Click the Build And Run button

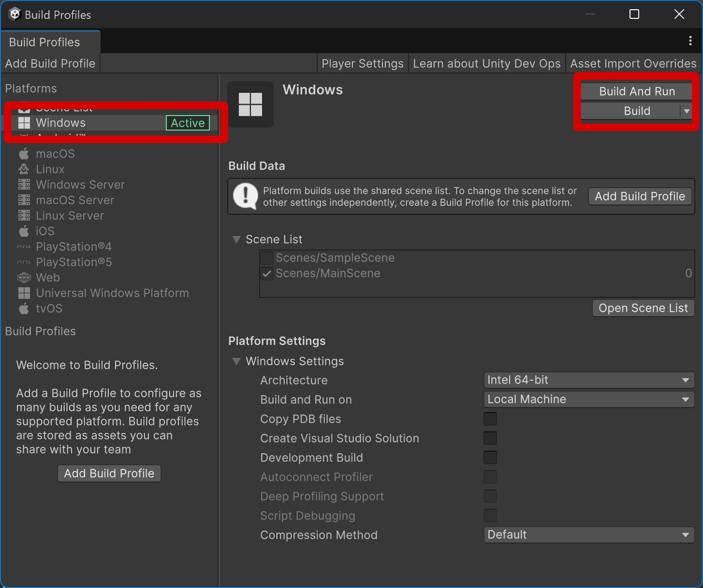(637, 91)
